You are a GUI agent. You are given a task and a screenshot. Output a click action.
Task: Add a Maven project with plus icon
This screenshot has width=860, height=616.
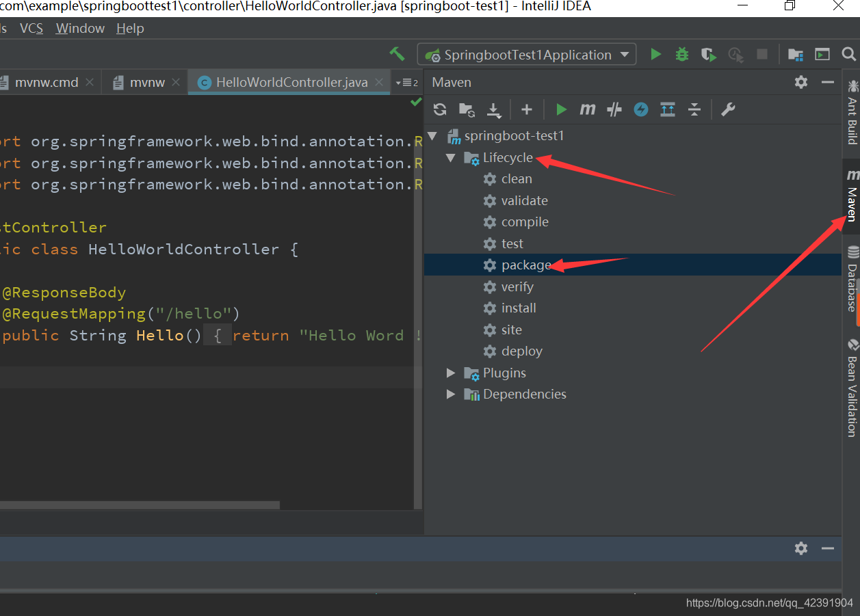pyautogui.click(x=526, y=109)
